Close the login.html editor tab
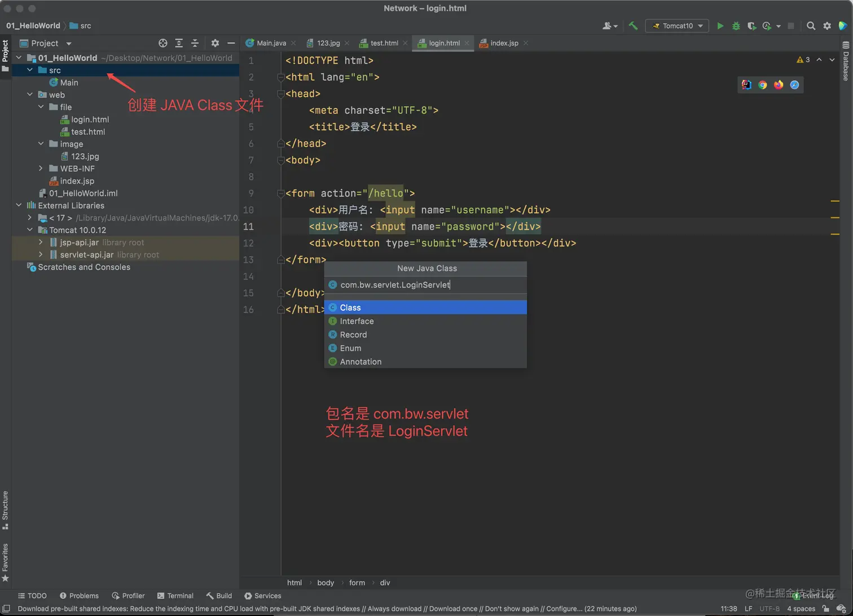 tap(466, 43)
